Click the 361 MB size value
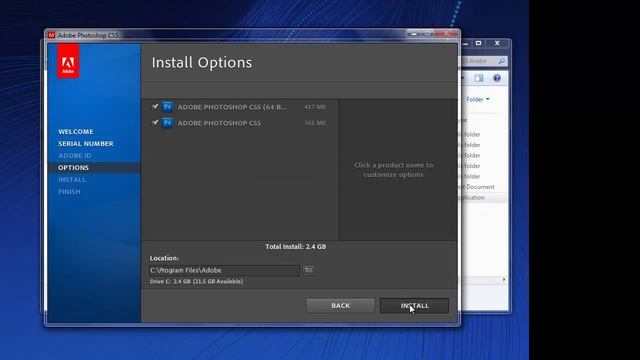640x360 pixels. (315, 123)
